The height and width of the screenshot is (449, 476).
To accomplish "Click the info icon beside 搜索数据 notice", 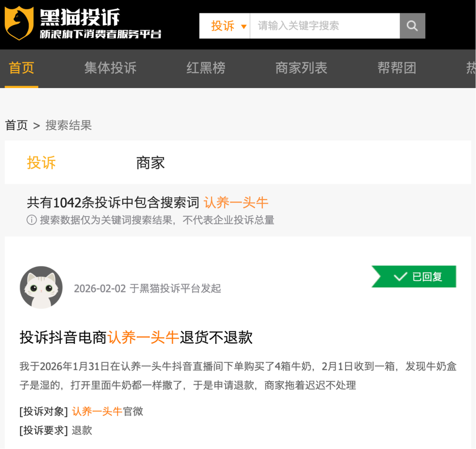I will (x=31, y=220).
